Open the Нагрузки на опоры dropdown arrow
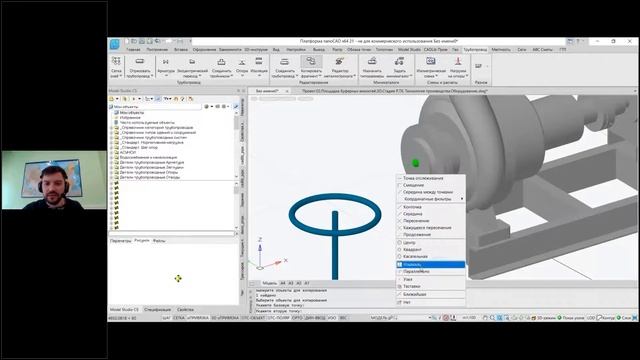Image resolution: width=640 pixels, height=360 pixels. [467, 76]
